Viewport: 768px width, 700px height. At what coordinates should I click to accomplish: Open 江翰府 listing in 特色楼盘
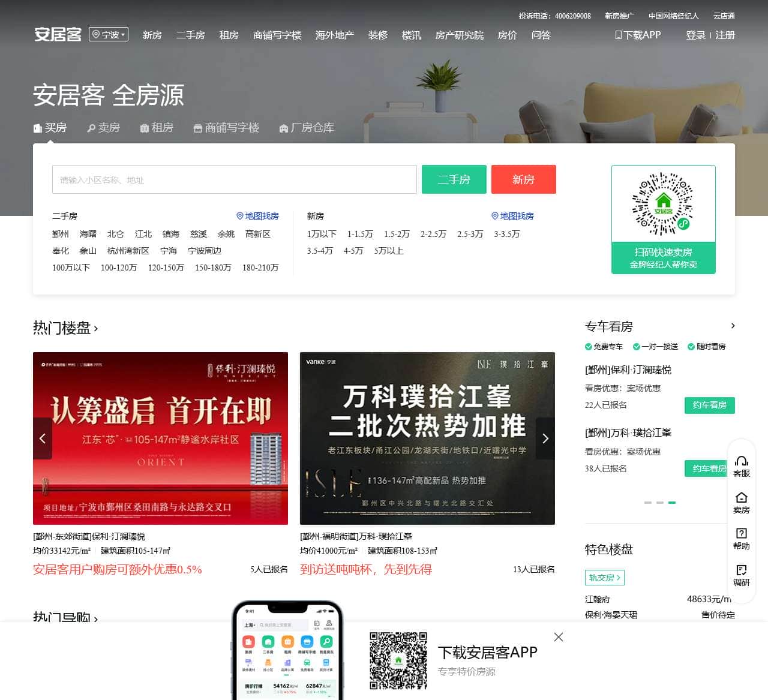tap(598, 599)
